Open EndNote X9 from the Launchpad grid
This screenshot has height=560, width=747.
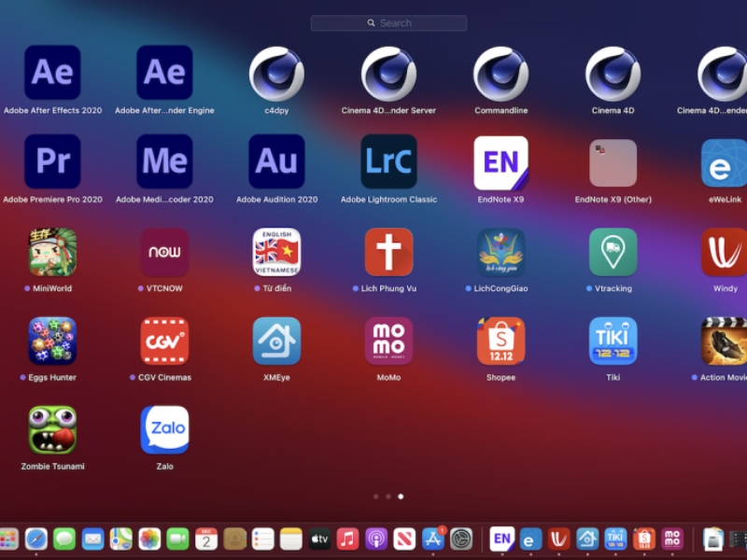coord(500,162)
